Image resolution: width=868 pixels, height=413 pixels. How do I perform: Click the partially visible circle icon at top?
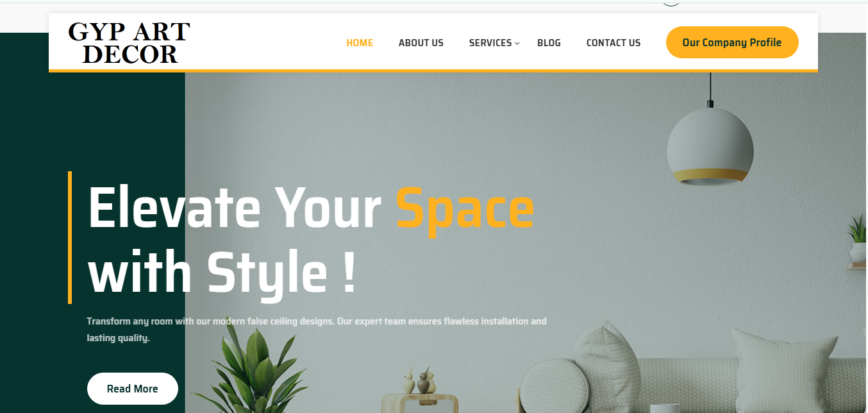[x=671, y=3]
